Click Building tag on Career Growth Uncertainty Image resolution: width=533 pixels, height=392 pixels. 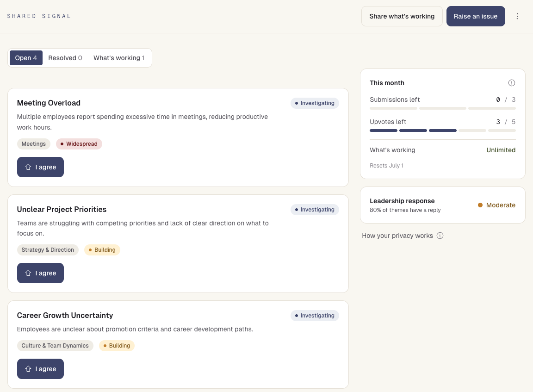coord(117,346)
